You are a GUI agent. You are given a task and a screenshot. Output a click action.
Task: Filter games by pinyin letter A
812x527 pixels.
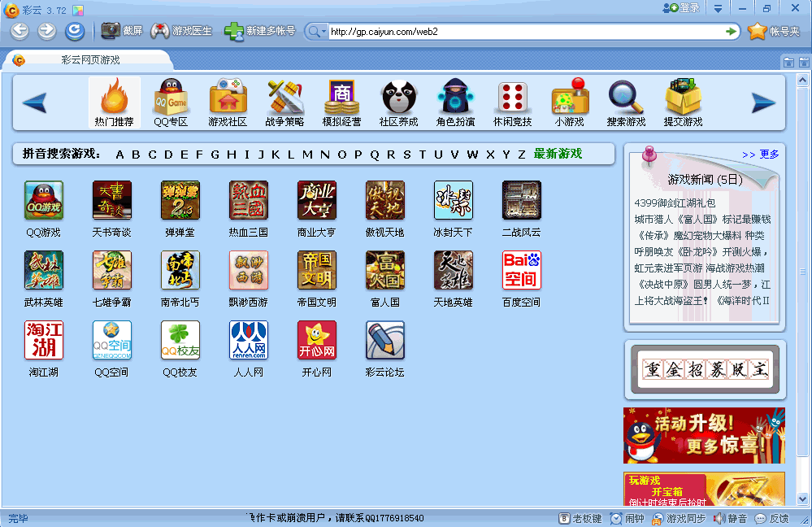119,155
